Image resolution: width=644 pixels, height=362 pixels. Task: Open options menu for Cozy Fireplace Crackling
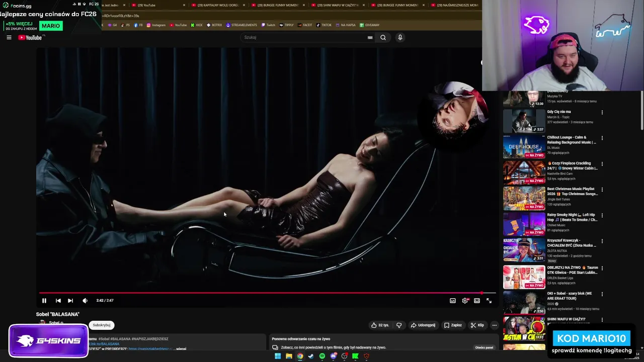[x=602, y=164]
